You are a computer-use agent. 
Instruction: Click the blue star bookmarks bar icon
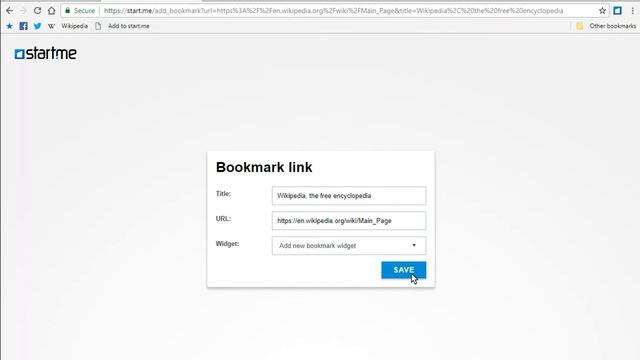click(9, 26)
